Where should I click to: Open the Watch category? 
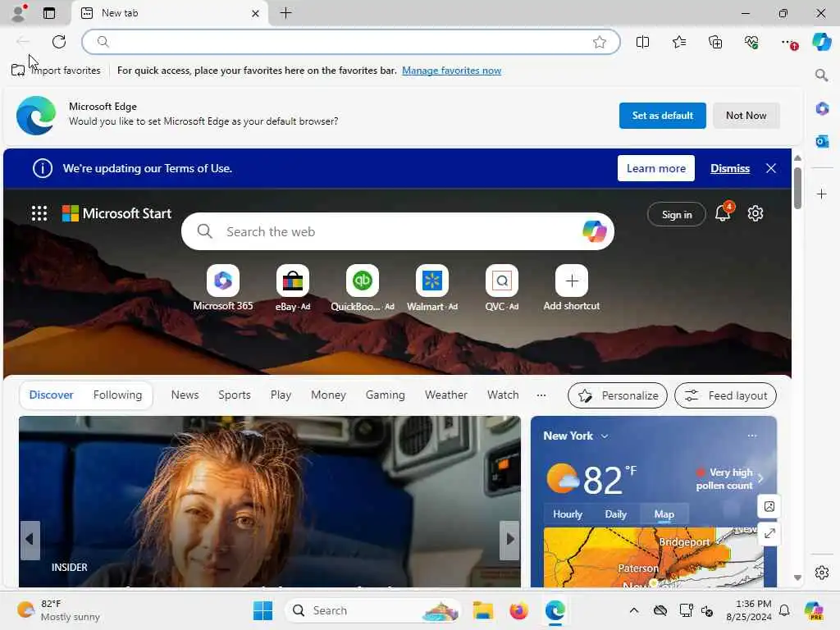(x=503, y=395)
